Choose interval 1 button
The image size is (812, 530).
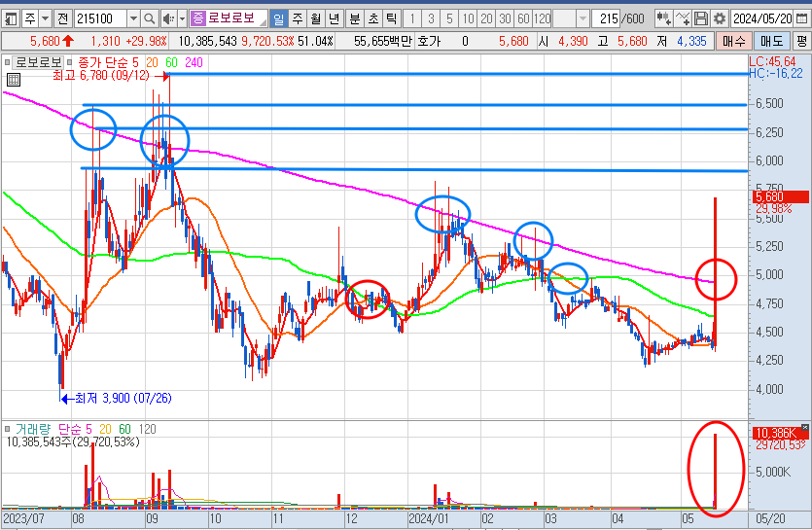412,19
